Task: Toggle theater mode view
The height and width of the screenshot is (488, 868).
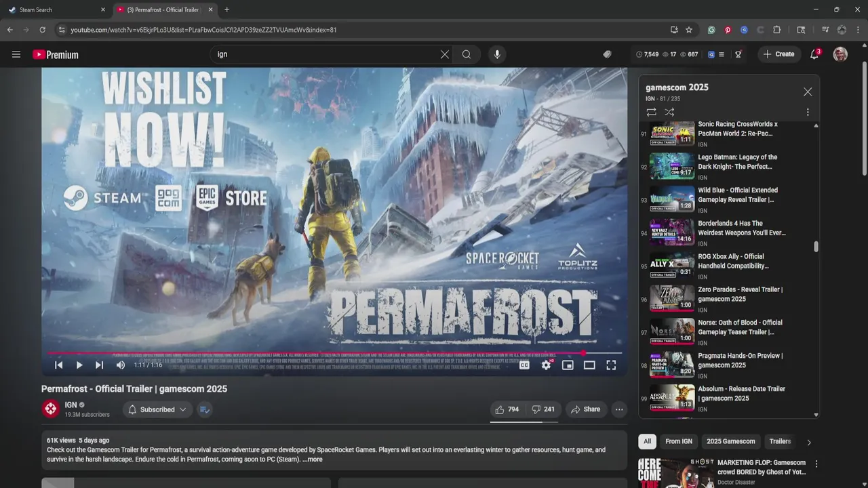Action: click(x=589, y=365)
